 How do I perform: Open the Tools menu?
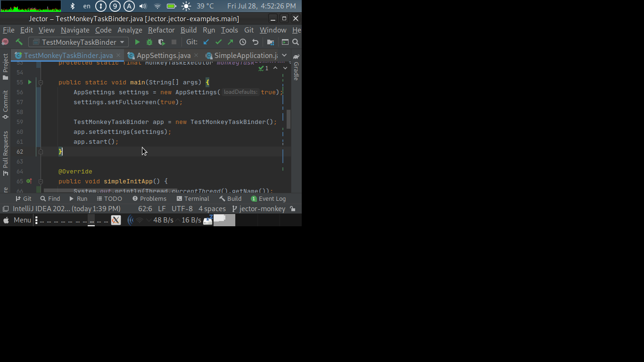230,30
